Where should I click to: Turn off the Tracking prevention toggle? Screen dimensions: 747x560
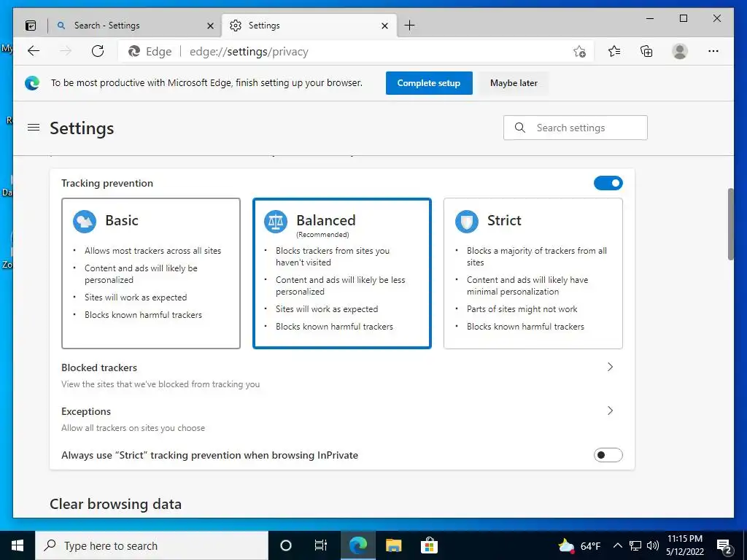(x=608, y=183)
